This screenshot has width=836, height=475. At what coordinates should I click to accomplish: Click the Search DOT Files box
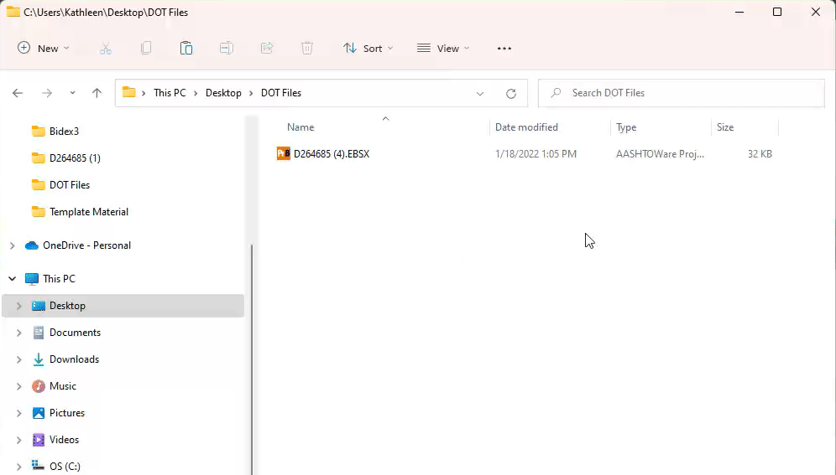coord(681,93)
